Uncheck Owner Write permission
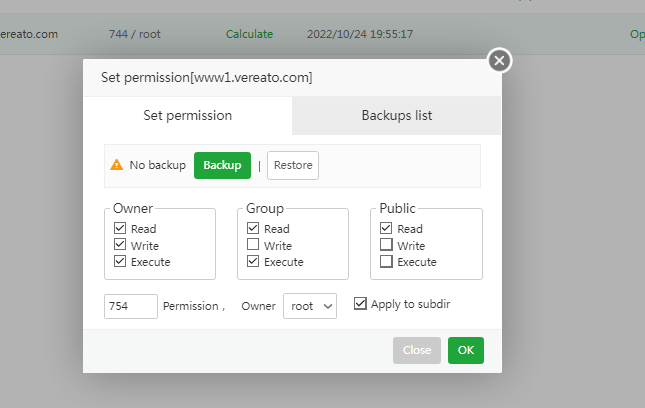Viewport: 645px width, 408px height. click(120, 245)
